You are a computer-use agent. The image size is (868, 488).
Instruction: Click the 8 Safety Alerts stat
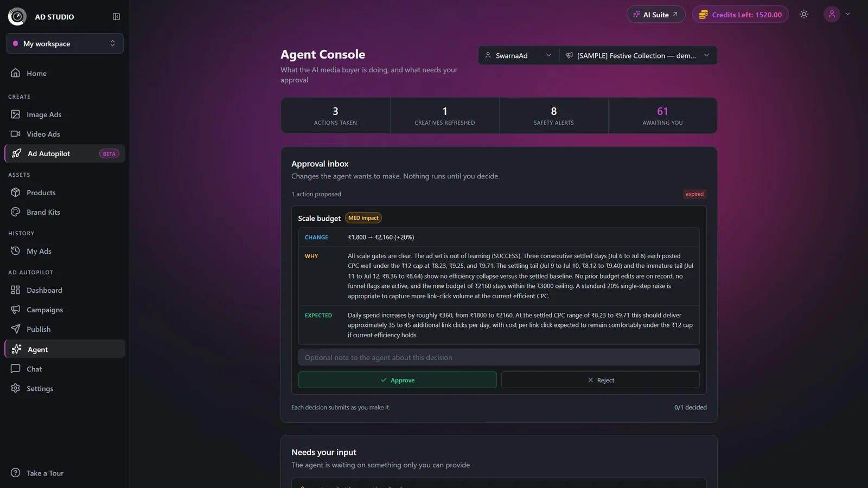click(x=553, y=115)
